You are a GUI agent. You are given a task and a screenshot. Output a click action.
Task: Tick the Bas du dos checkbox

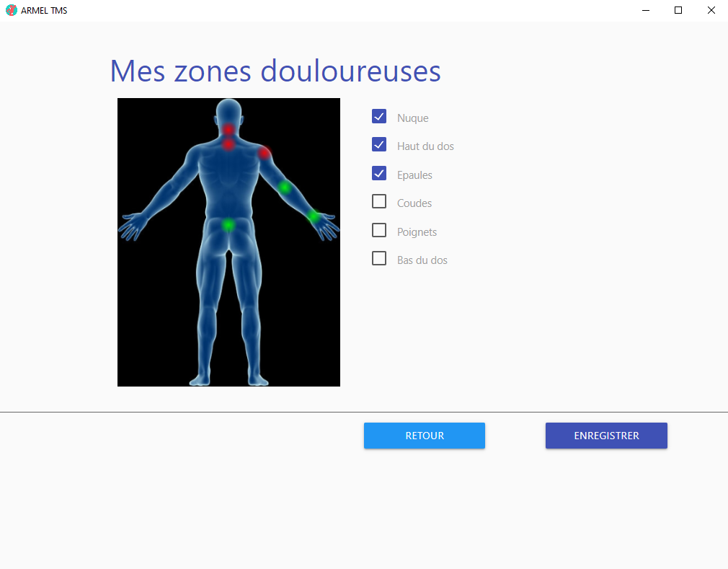[x=379, y=259]
